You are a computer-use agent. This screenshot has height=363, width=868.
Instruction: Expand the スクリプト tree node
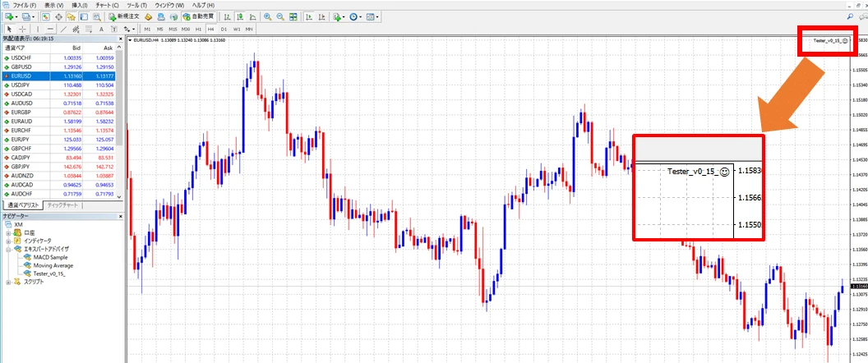(9, 282)
